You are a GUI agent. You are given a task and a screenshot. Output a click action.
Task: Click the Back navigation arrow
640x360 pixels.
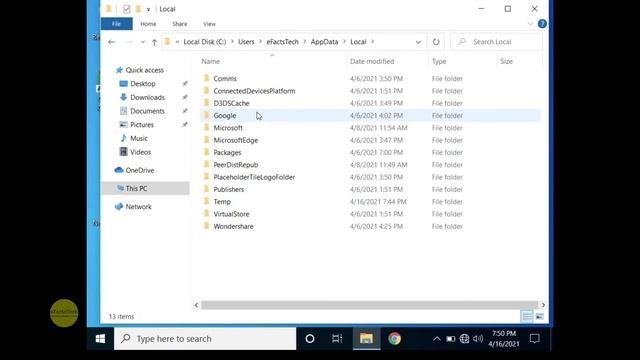[x=111, y=42]
